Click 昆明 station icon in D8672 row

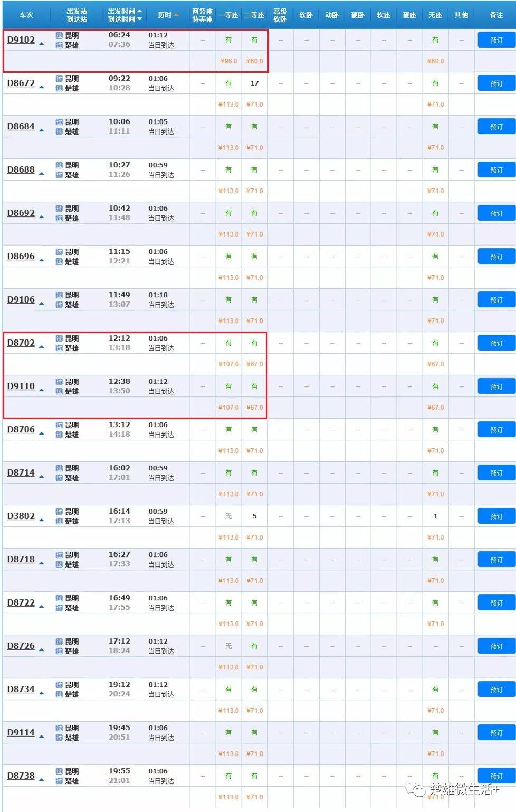coord(59,79)
